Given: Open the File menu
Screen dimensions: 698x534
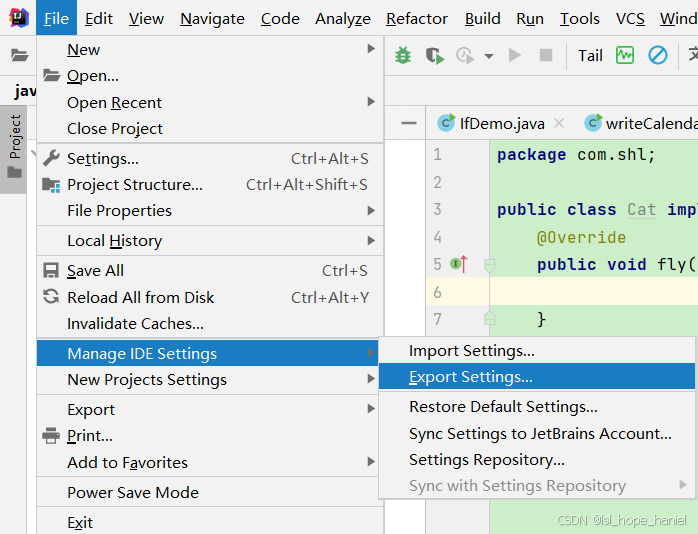Looking at the screenshot, I should tap(57, 18).
